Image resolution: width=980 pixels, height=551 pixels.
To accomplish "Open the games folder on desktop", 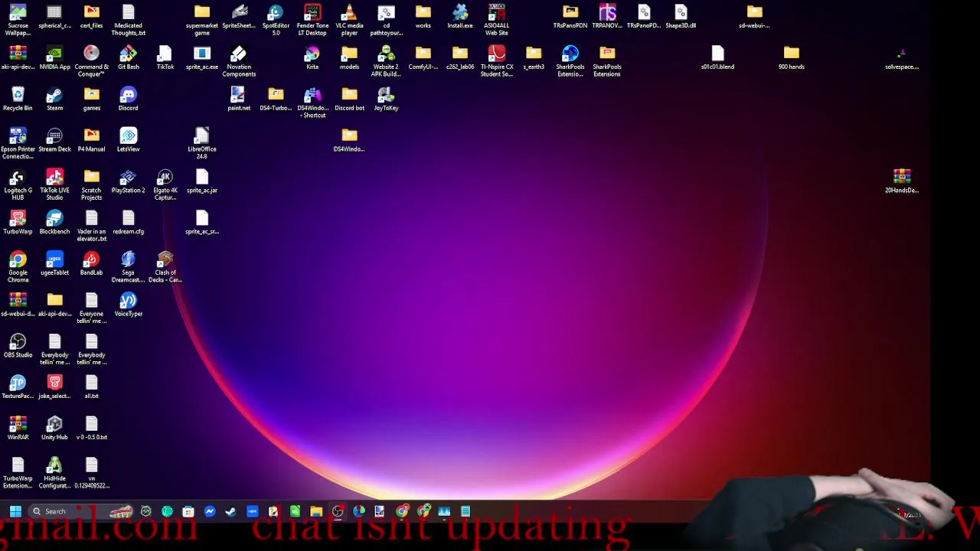I will click(91, 99).
